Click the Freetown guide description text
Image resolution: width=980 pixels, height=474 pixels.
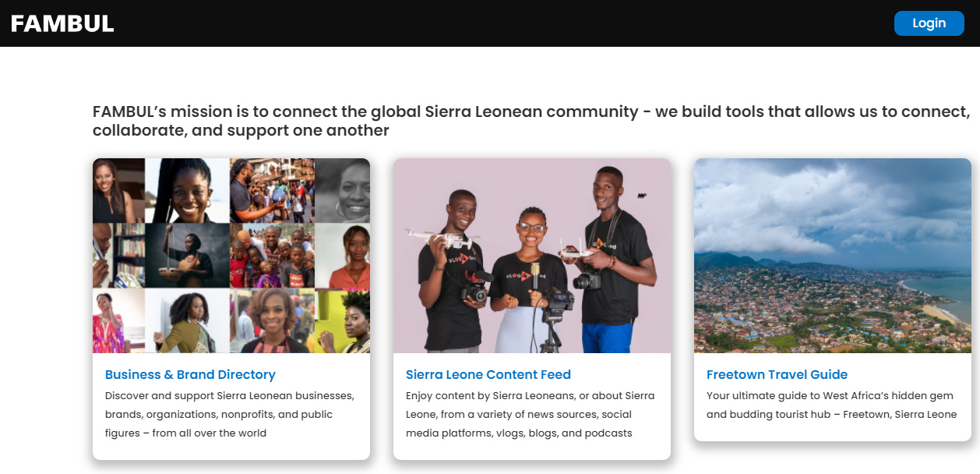click(831, 405)
